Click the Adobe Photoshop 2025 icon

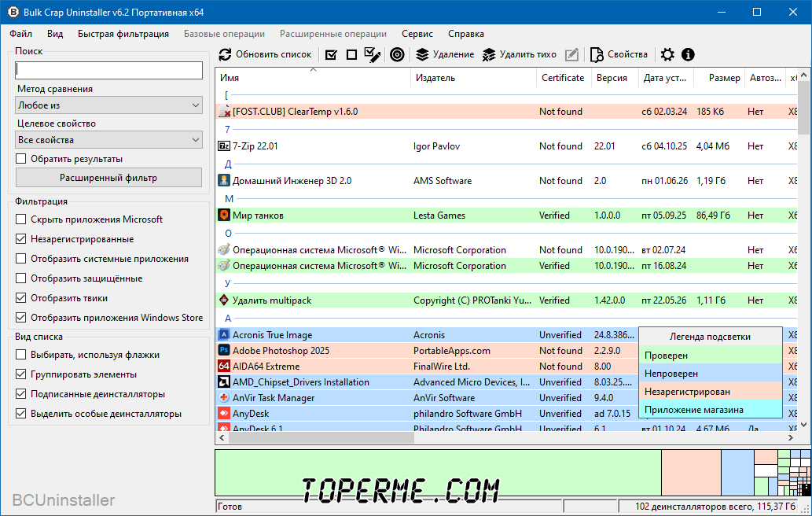pos(224,350)
